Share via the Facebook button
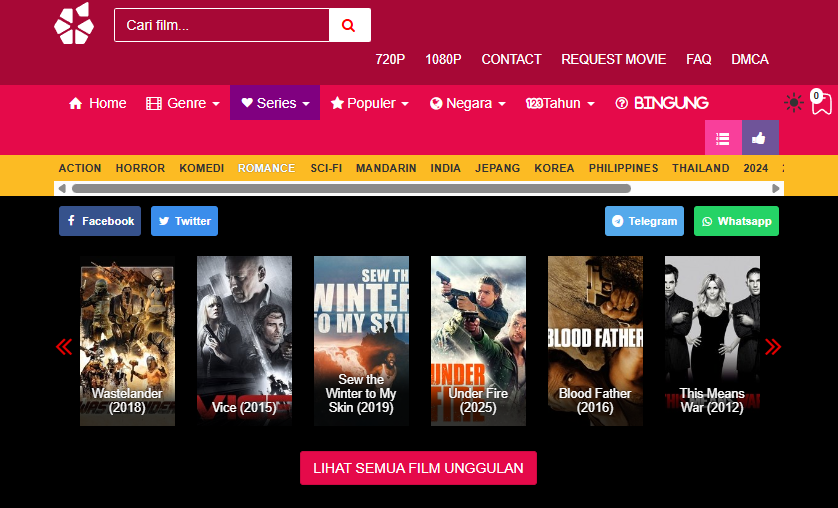The height and width of the screenshot is (508, 838). (x=100, y=221)
